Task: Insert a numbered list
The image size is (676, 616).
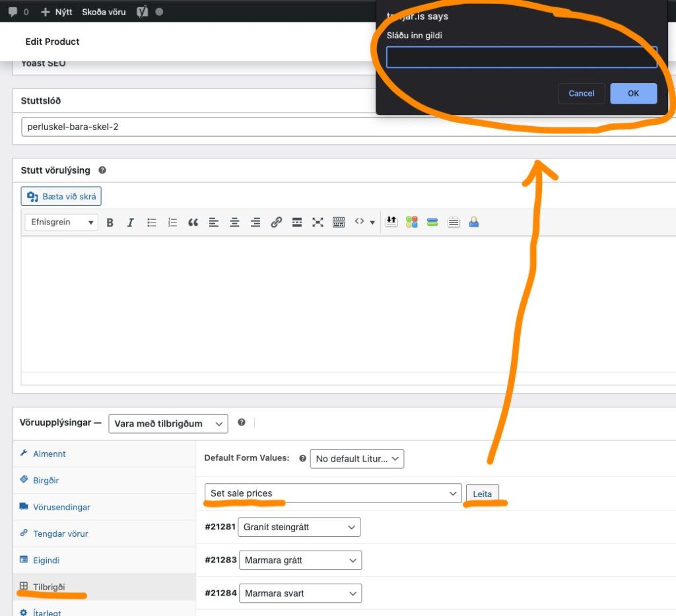Action: coord(172,222)
